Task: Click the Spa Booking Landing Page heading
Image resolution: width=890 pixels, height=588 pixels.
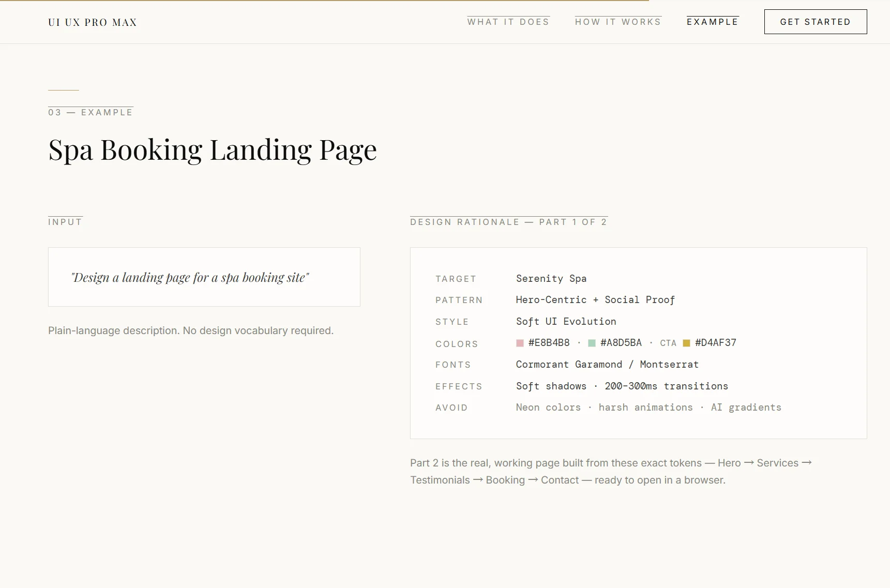Action: [213, 150]
